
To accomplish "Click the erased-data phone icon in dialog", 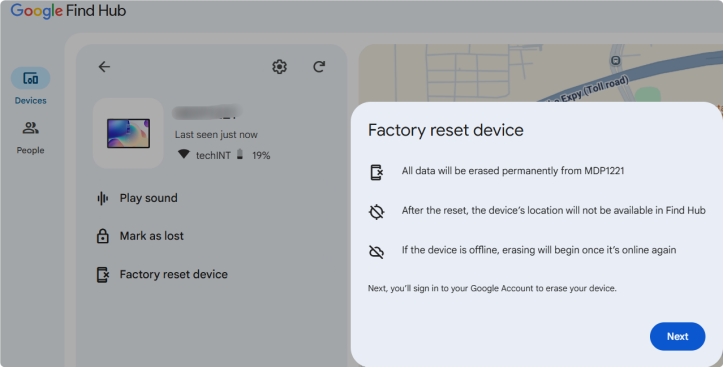I will [377, 172].
